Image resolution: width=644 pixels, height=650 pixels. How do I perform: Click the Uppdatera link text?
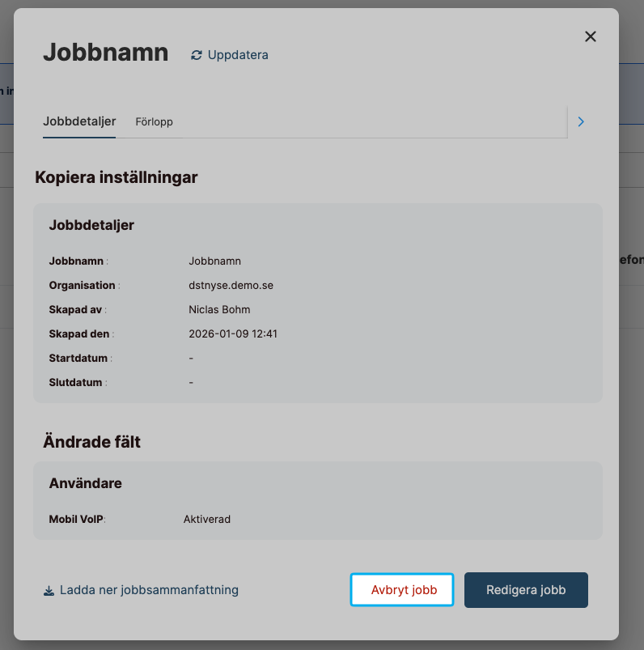coord(238,55)
